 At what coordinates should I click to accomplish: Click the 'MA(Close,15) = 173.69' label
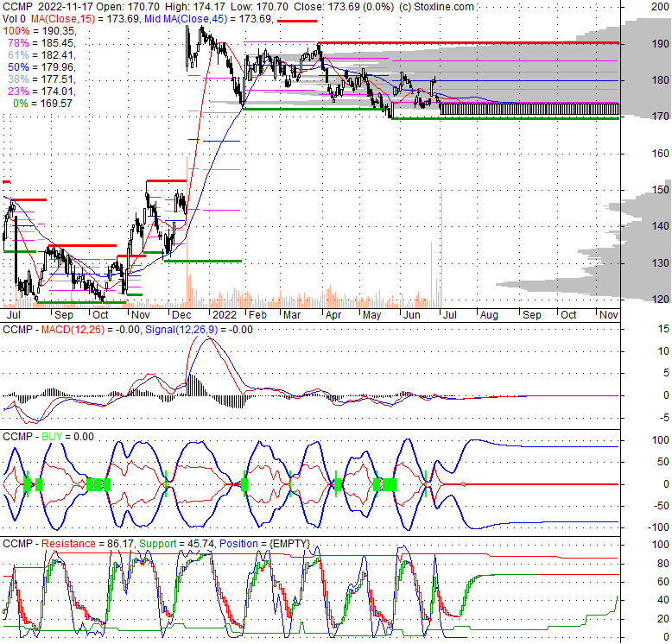tap(85, 18)
